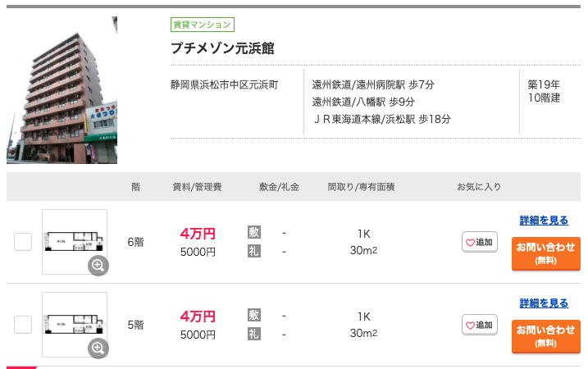Click お問い合わせ(無料) for the 6階 room
588x369 pixels.
546,253
